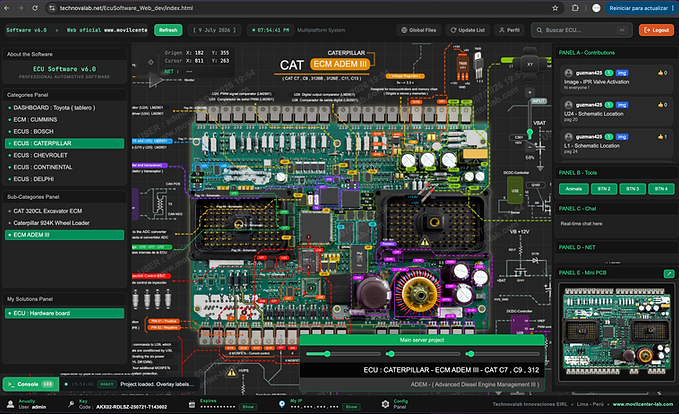
Task: Click the My IP location pin icon
Action: [282, 404]
